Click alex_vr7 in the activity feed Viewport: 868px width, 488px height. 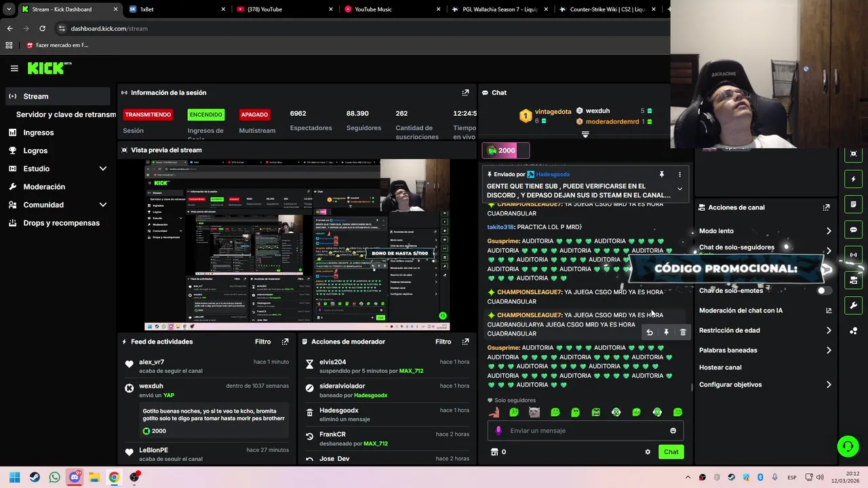151,362
